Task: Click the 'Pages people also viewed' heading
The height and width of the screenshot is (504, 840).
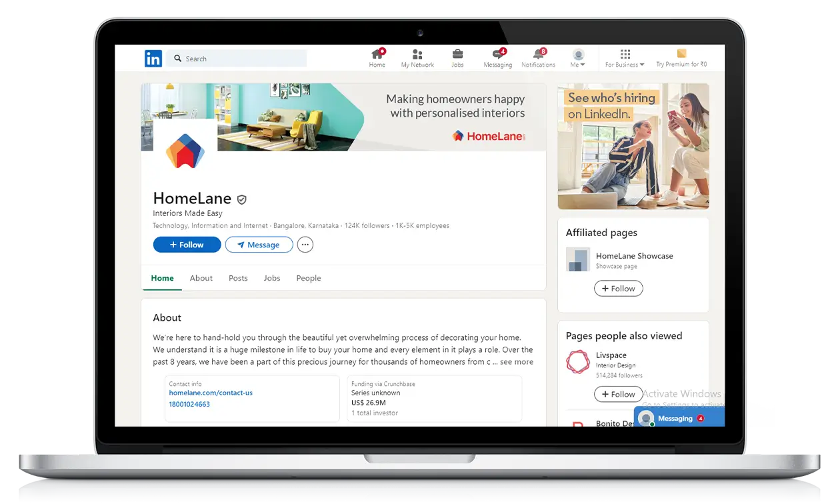Action: 624,336
